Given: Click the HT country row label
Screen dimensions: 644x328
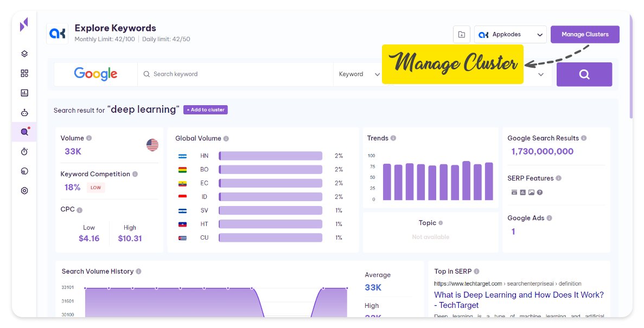Looking at the screenshot, I should click(204, 224).
